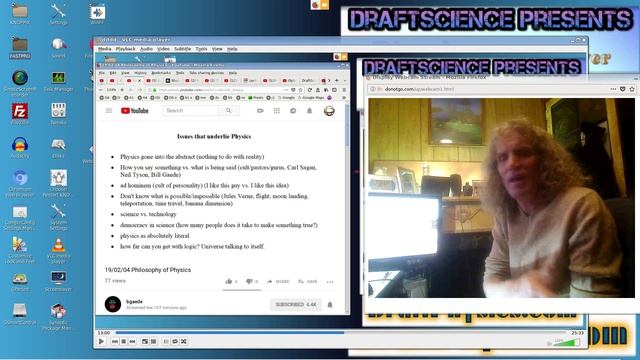Open the Customize Look and Feel icon
640x360 pixels.
[20, 250]
